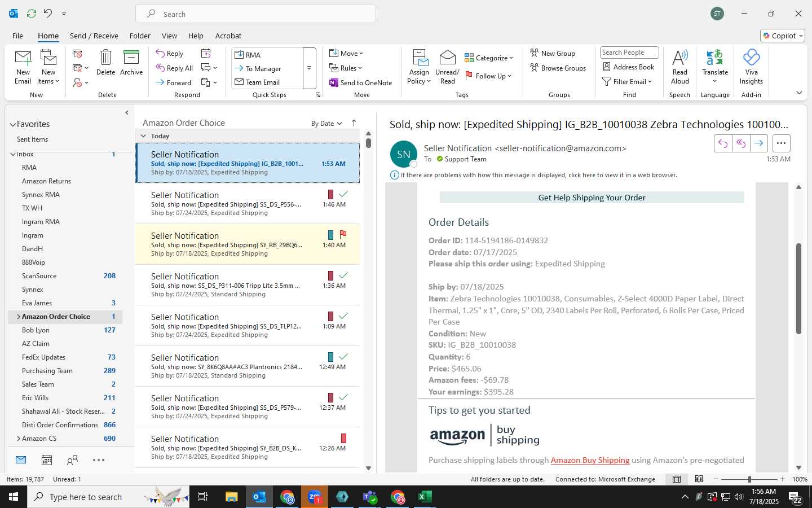Open the File menu
The width and height of the screenshot is (812, 508).
click(x=17, y=36)
